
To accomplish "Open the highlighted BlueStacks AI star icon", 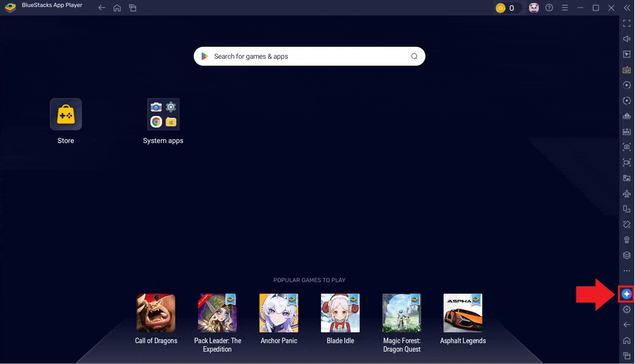I will (x=626, y=294).
